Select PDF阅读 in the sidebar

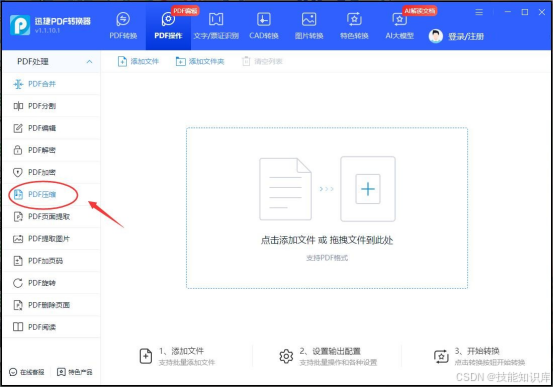(x=51, y=327)
